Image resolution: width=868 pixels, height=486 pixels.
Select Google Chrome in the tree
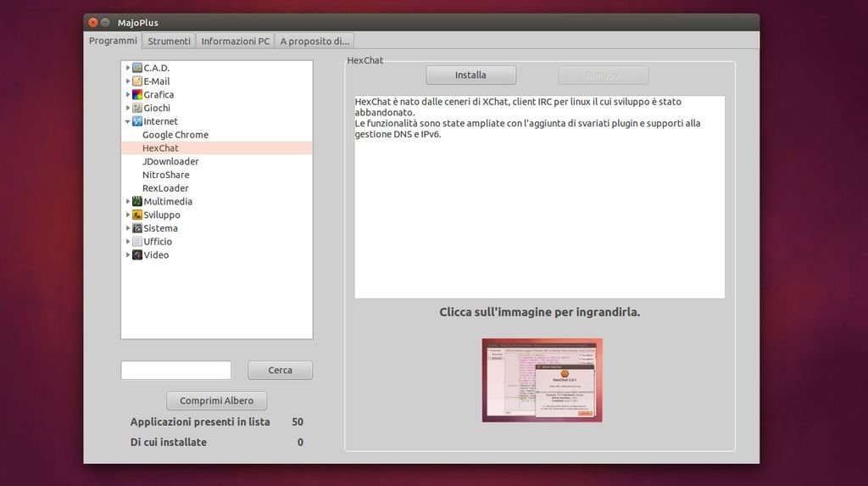(x=175, y=135)
